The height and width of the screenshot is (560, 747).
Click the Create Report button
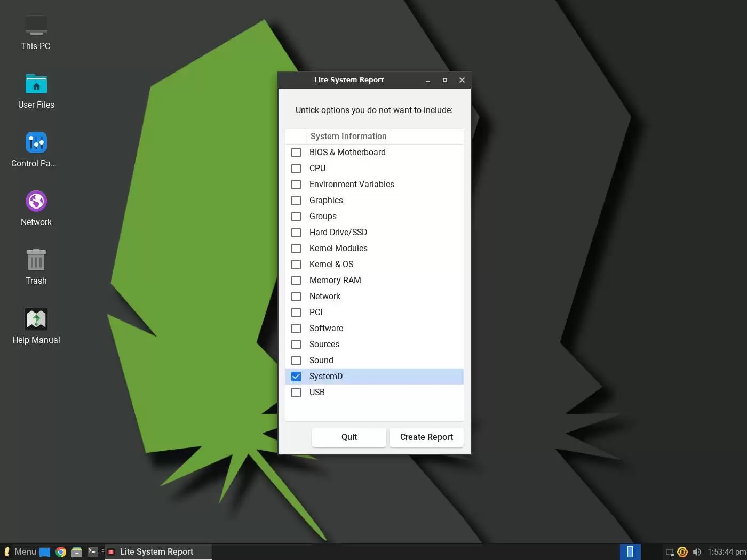point(426,437)
